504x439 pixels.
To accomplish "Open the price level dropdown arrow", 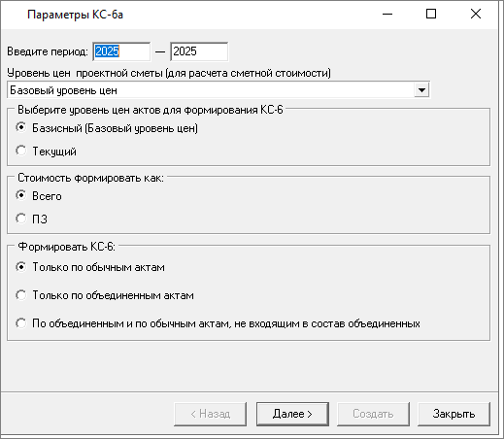I will point(421,90).
